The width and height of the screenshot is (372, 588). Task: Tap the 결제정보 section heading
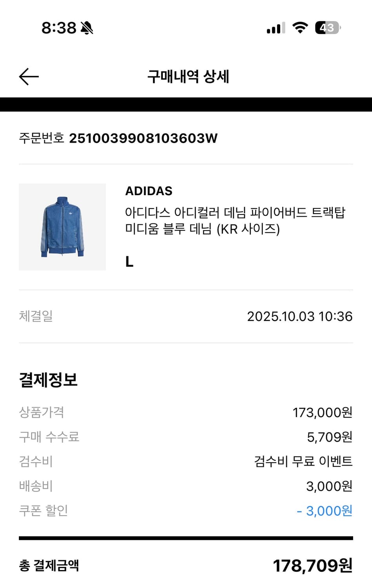(x=48, y=379)
